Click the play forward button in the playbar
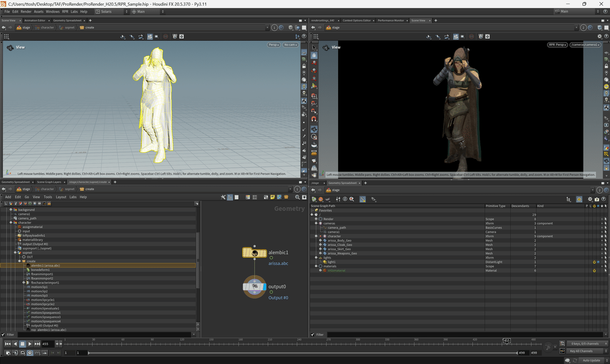 click(x=29, y=344)
